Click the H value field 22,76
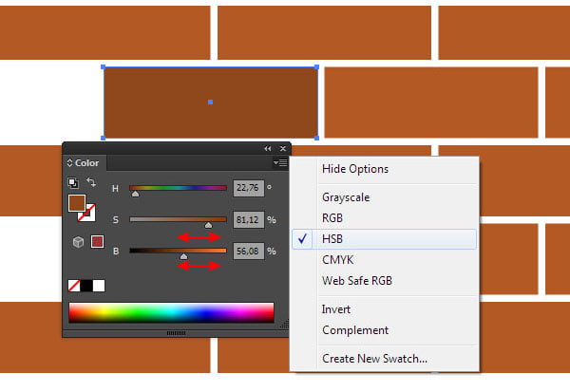The width and height of the screenshot is (570, 392). (x=248, y=188)
